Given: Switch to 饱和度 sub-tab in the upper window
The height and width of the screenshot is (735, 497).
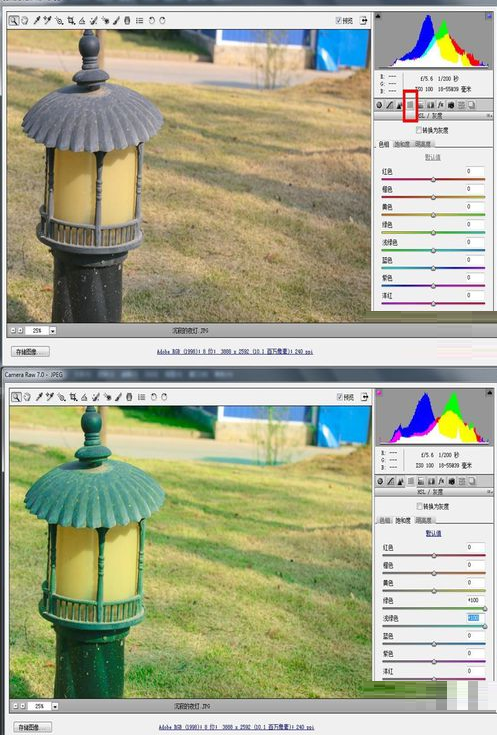Looking at the screenshot, I should point(402,144).
